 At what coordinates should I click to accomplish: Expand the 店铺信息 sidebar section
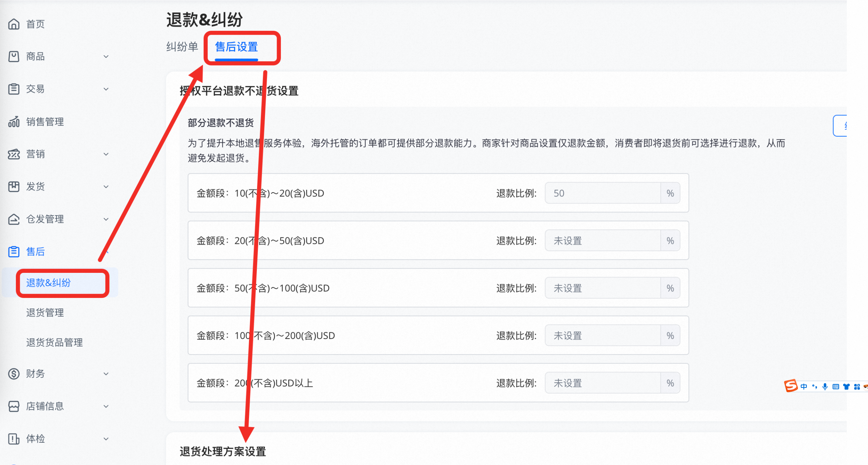tap(106, 406)
